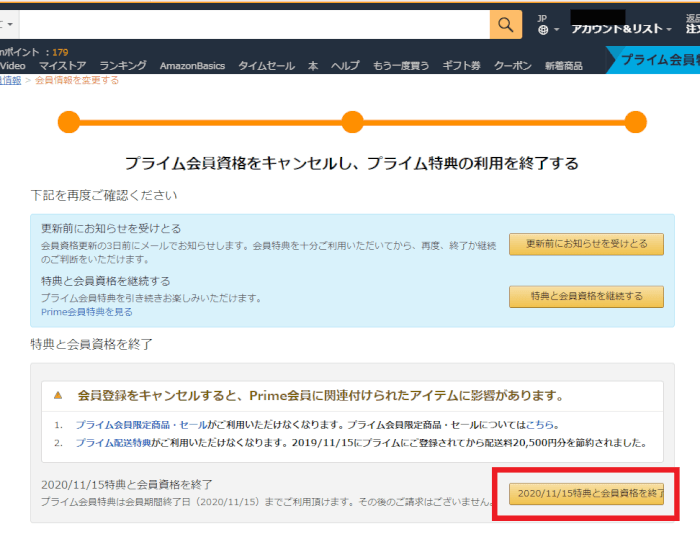
Task: Click the こちら link about Prime-only sales
Action: (540, 424)
